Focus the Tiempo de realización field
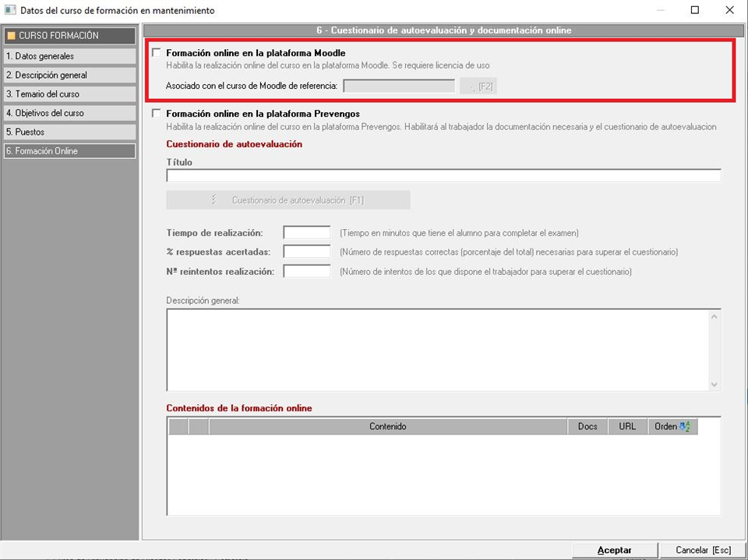The width and height of the screenshot is (748, 560). [307, 233]
